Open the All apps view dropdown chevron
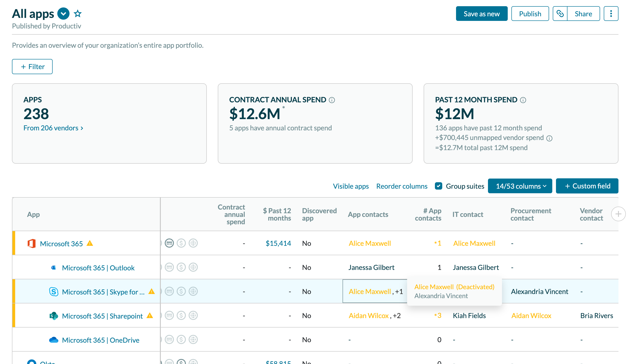 63,14
